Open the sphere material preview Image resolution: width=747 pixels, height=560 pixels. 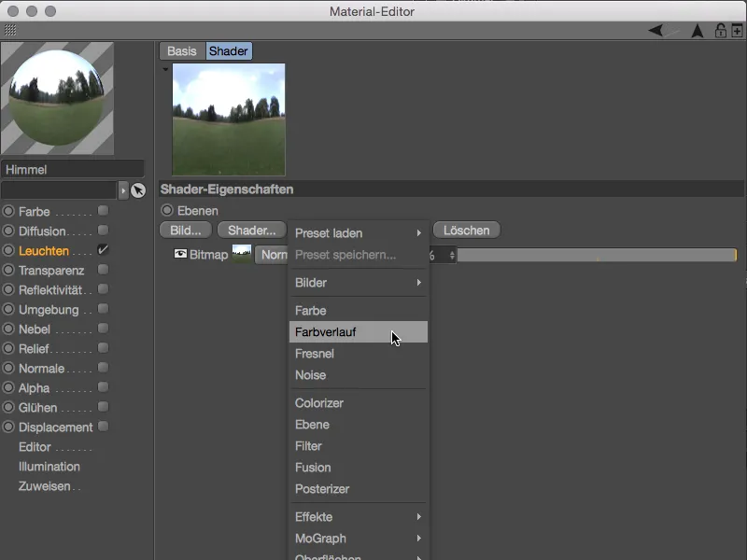point(57,98)
